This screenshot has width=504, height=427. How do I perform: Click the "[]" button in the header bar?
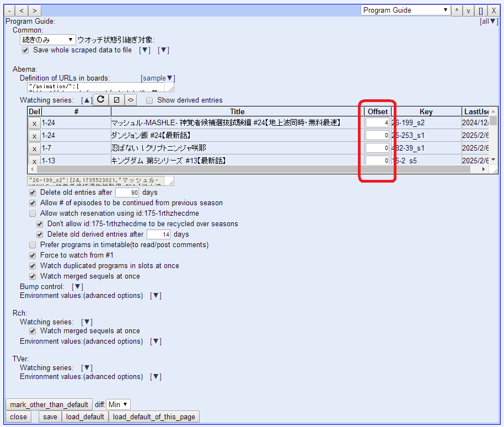tap(481, 10)
